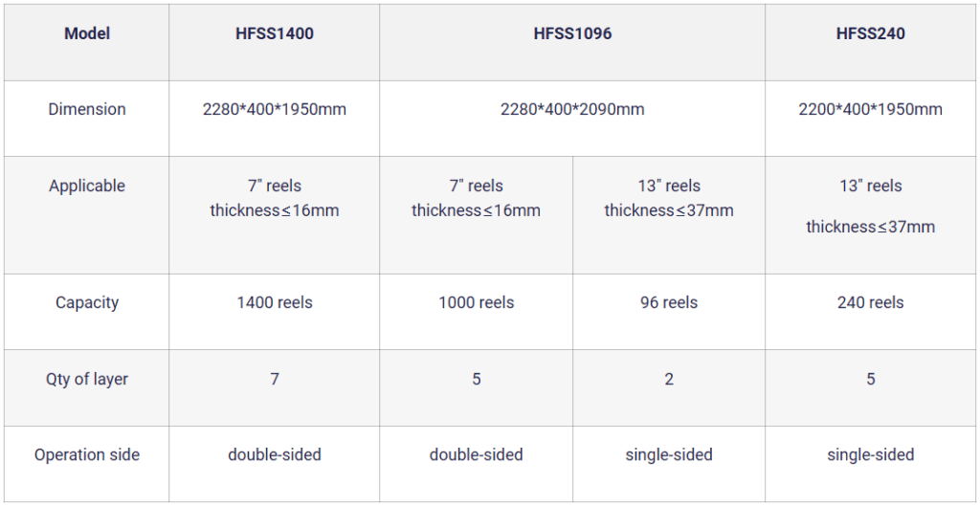This screenshot has width=980, height=506.
Task: Click the Dimension row label
Action: [87, 109]
